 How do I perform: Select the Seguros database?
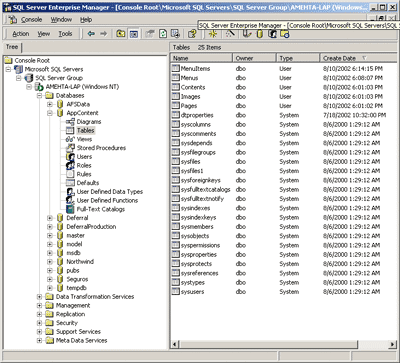point(77,279)
